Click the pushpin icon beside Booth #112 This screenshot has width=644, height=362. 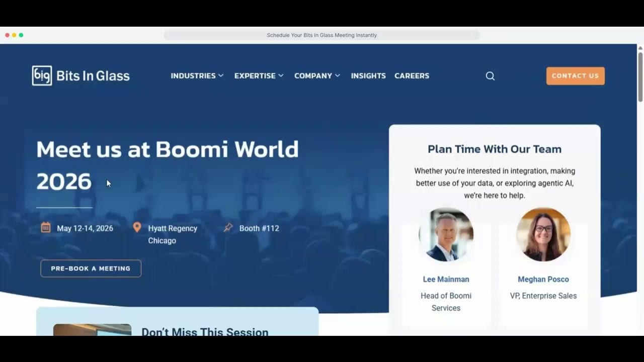click(x=228, y=228)
